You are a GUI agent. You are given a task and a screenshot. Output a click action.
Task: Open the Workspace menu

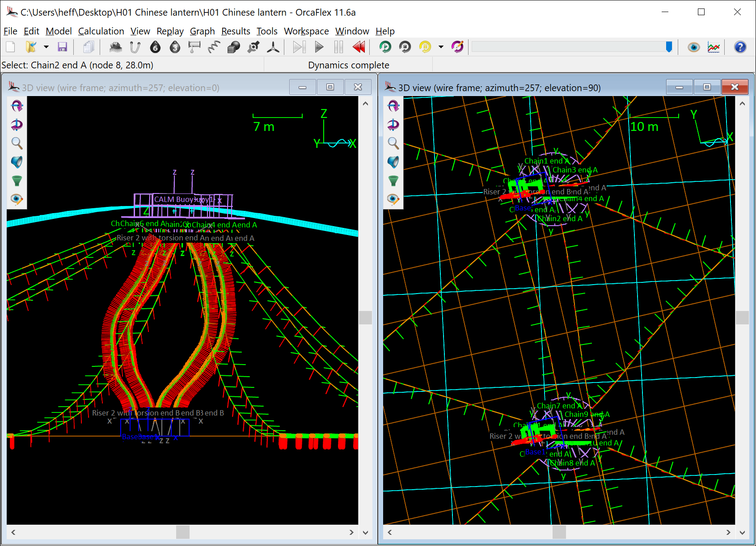coord(306,31)
